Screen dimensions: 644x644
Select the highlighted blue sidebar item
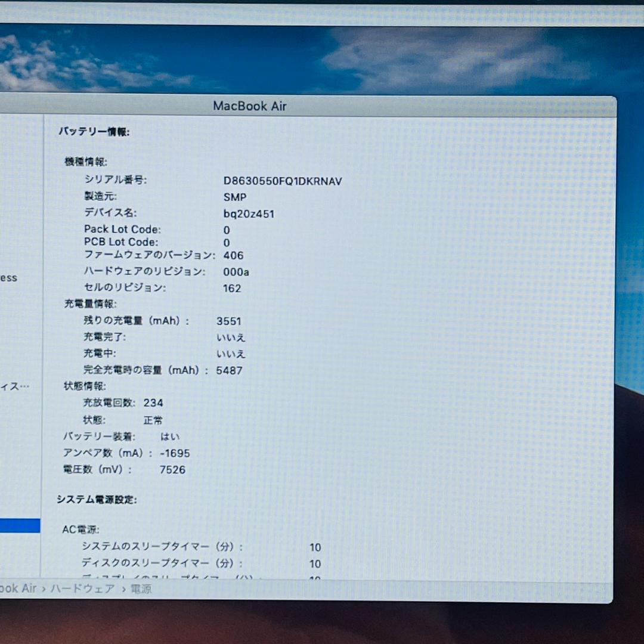coord(19,524)
